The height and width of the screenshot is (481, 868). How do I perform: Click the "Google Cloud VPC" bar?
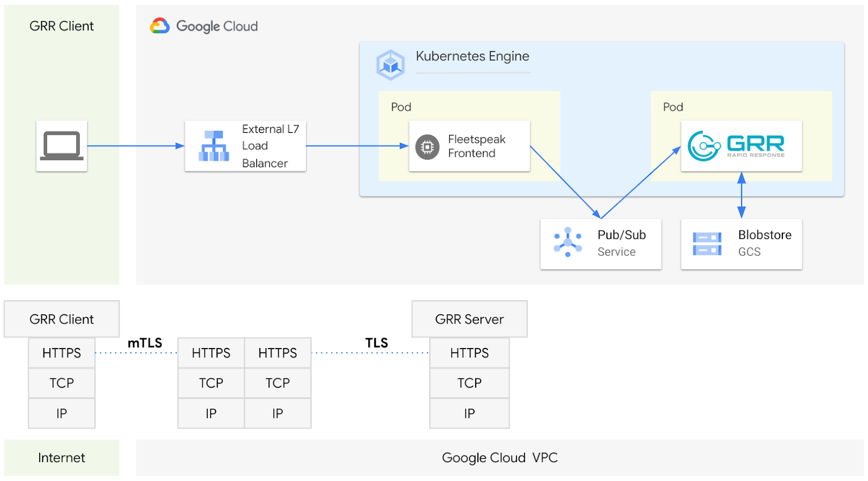500,458
